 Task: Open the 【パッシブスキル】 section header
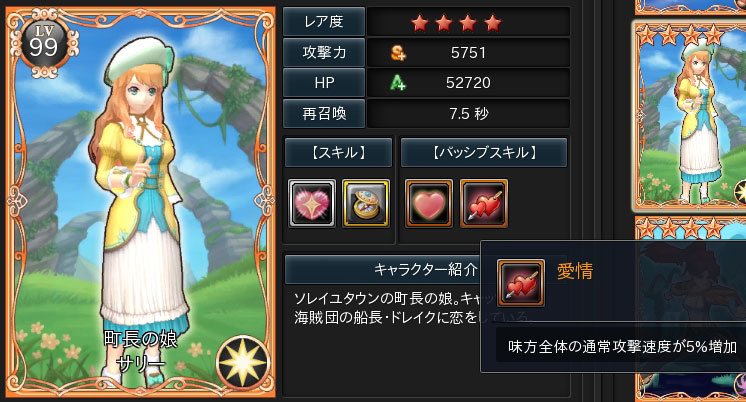484,153
